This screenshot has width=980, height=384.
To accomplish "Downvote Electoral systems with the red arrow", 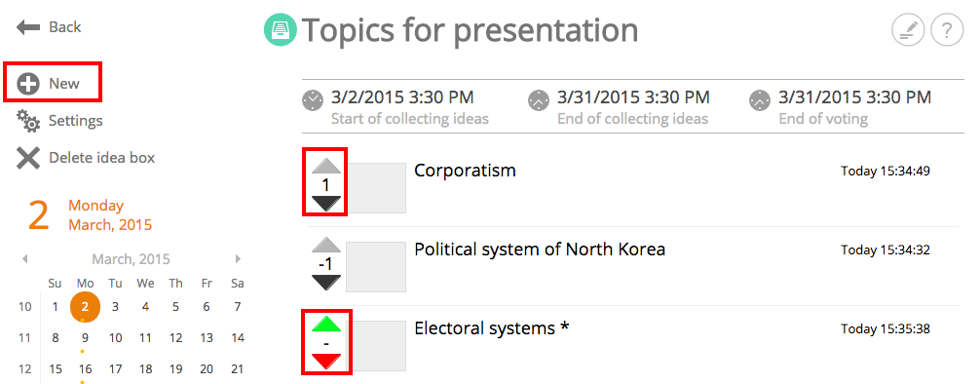I will pos(325,362).
